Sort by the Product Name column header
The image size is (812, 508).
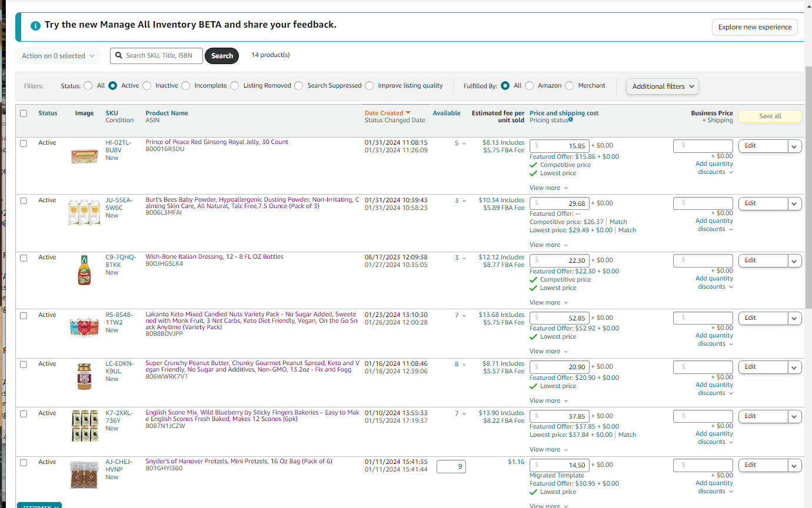pos(167,113)
